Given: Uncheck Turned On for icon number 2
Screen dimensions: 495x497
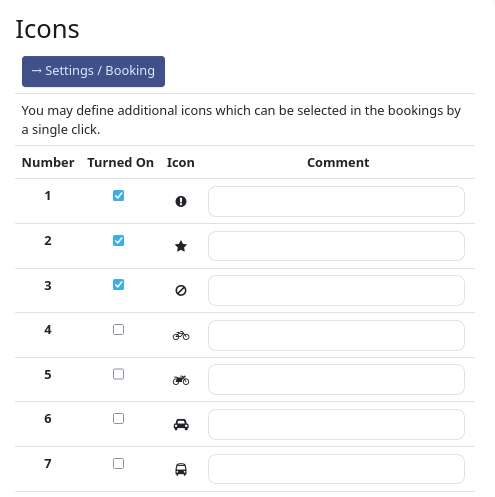Looking at the screenshot, I should click(118, 240).
